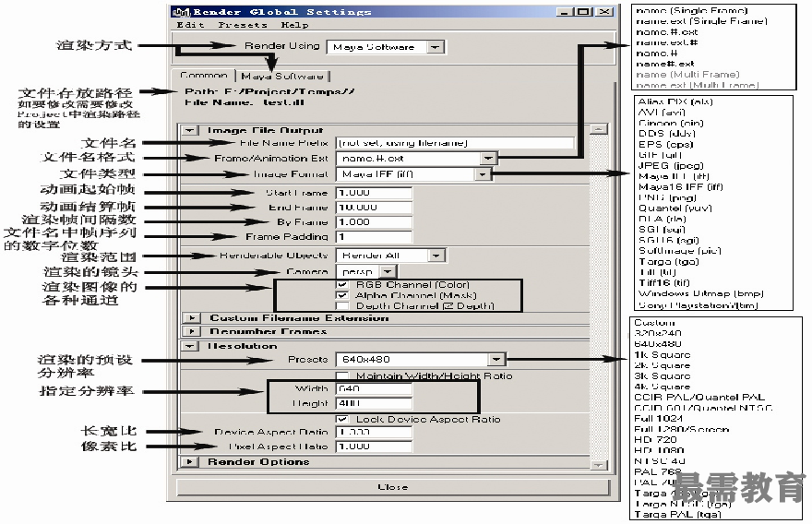
Task: Enable Maintain Width/Height Ratio checkbox
Action: 342,375
